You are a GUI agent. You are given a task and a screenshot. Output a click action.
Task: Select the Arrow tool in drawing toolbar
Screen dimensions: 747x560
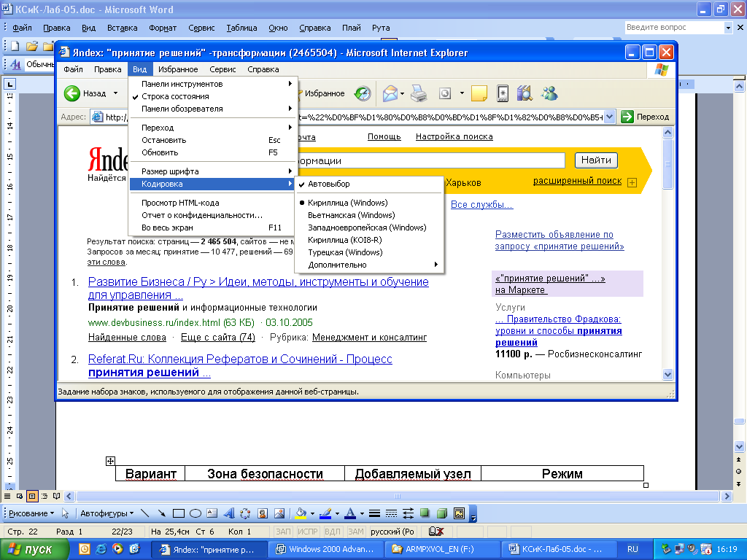(x=162, y=513)
